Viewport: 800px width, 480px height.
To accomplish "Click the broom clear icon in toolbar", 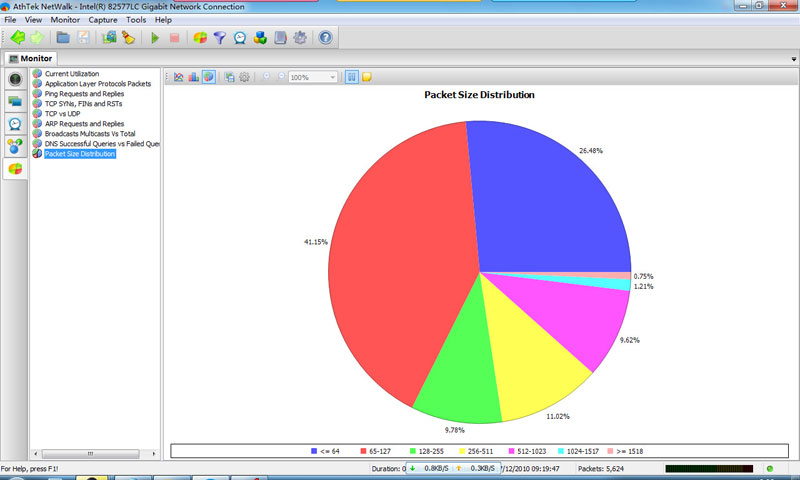I will point(129,38).
